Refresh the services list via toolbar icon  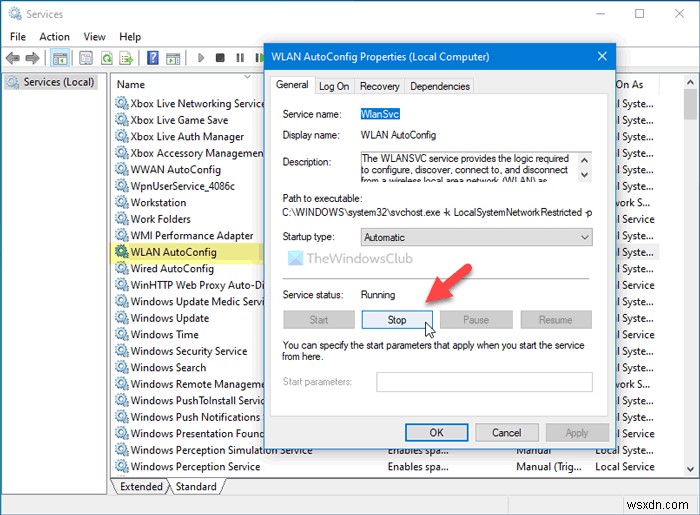107,58
